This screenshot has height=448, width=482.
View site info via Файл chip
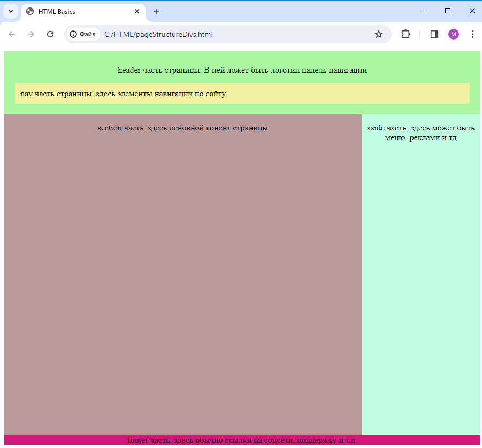point(83,34)
